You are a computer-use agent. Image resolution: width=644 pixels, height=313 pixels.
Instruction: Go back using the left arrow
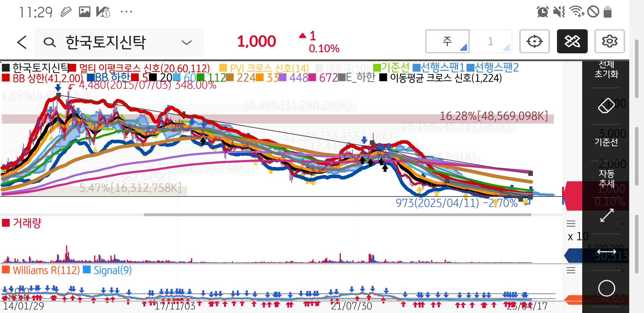(22, 42)
